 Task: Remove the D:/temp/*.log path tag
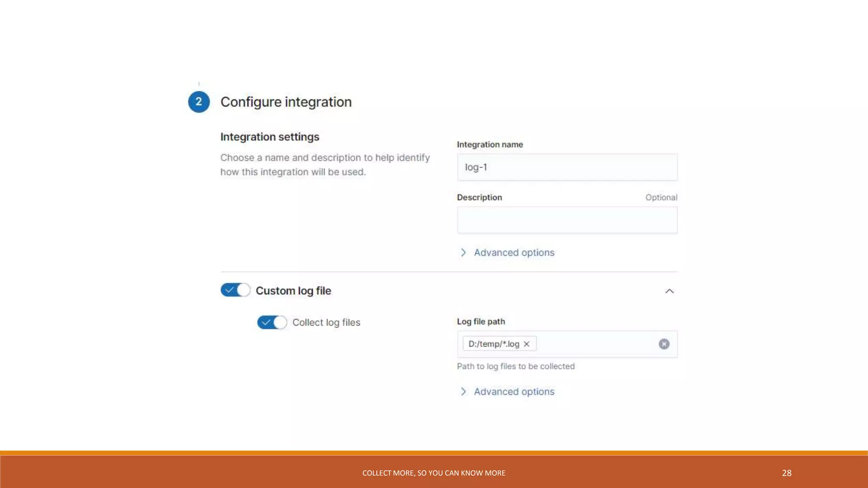526,344
